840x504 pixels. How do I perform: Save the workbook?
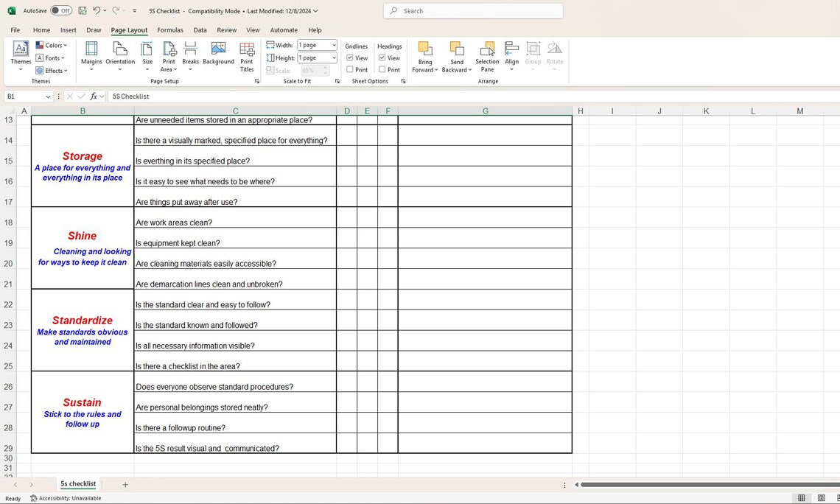point(83,11)
